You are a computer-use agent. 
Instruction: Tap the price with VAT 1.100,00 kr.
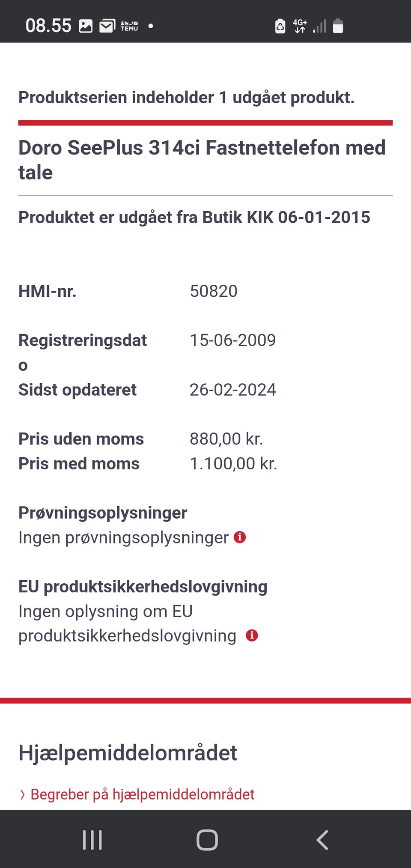233,464
